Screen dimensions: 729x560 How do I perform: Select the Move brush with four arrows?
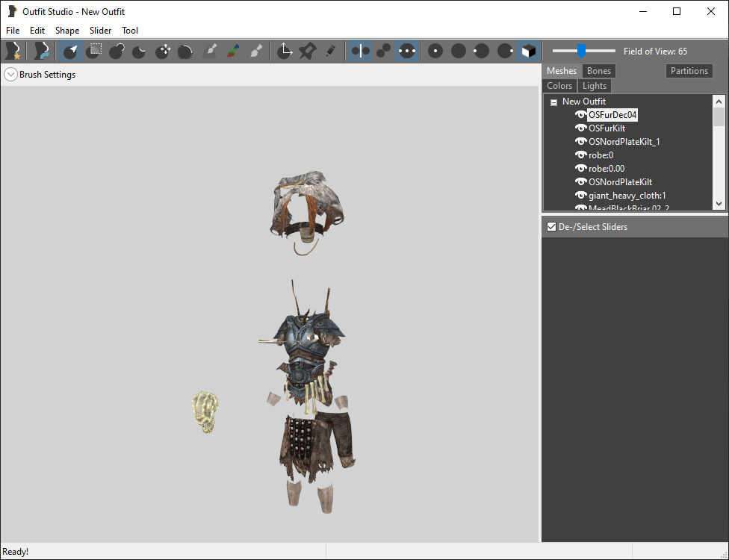pyautogui.click(x=162, y=51)
